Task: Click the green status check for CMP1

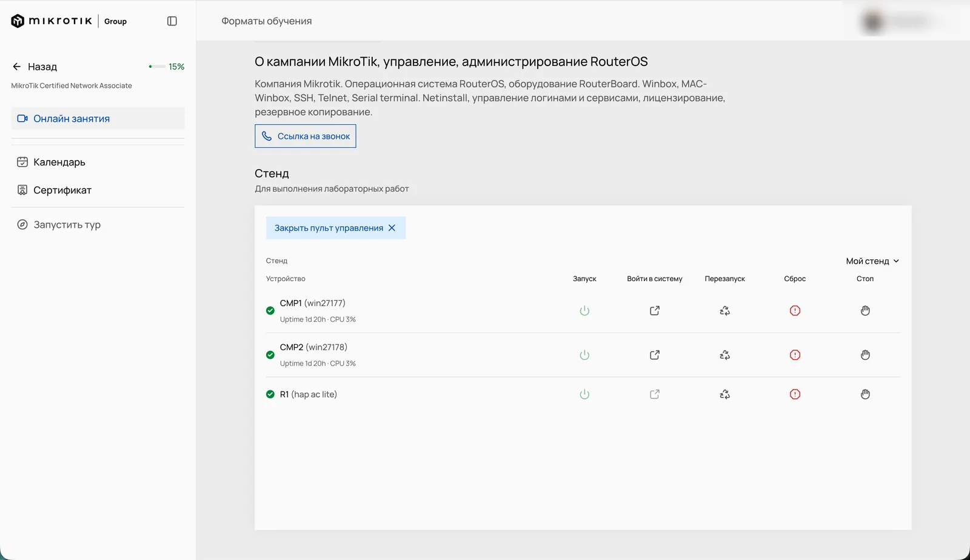Action: pos(270,311)
